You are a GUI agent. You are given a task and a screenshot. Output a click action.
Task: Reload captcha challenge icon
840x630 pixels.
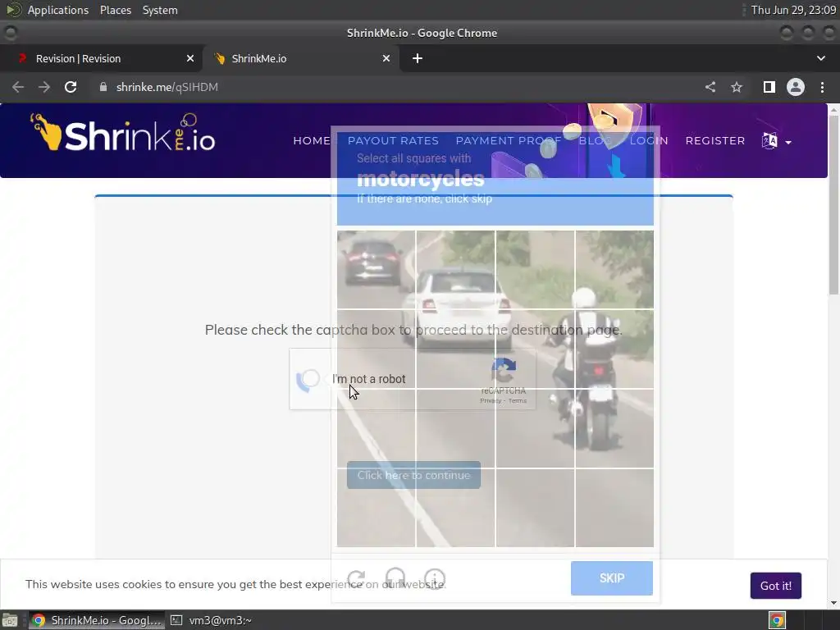[356, 578]
